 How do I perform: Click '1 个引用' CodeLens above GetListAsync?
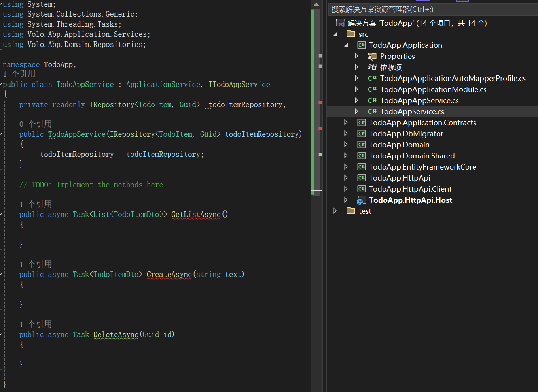point(36,204)
